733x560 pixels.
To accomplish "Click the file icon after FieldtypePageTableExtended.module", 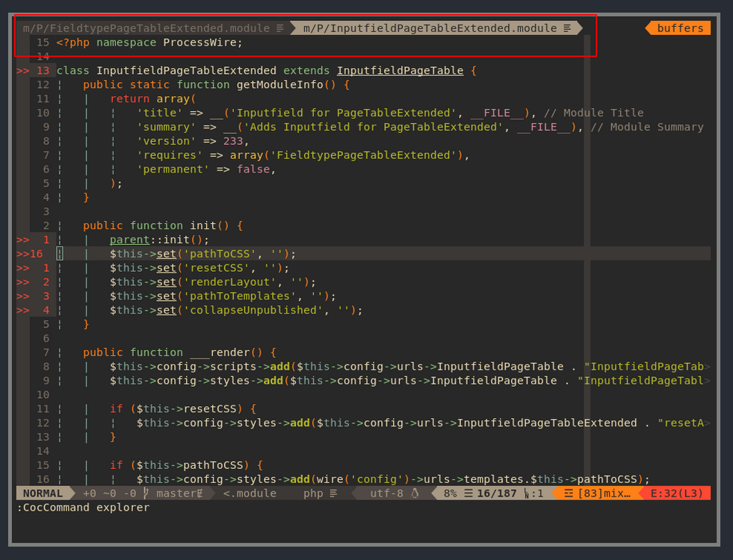I will (280, 28).
